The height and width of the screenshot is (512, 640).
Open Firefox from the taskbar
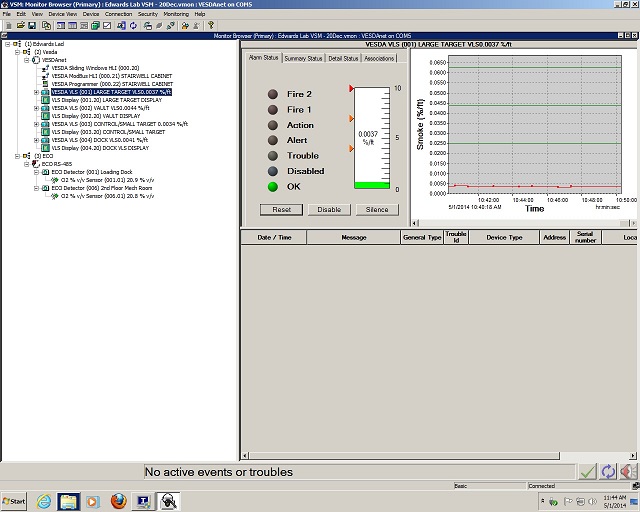pyautogui.click(x=119, y=500)
